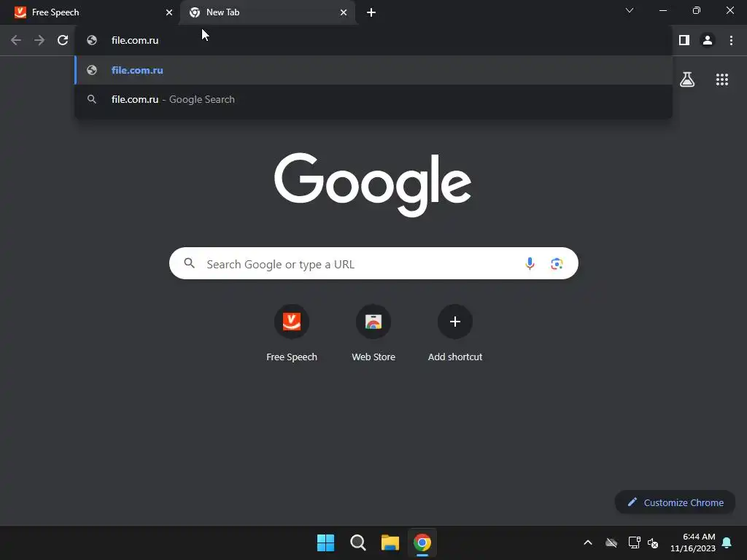Open the Free Speech shortcut tile
Screen dimensions: 747x560
pos(292,333)
